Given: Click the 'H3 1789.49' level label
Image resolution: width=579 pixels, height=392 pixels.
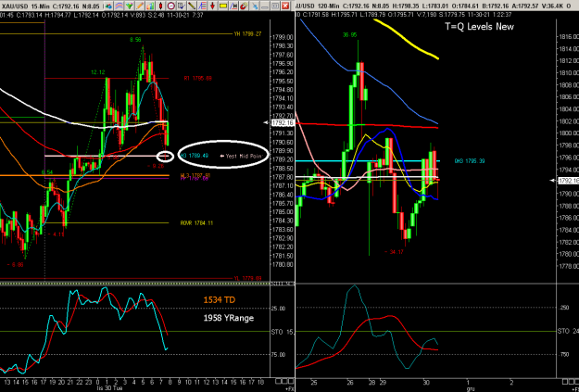Looking at the screenshot, I should click(x=195, y=156).
